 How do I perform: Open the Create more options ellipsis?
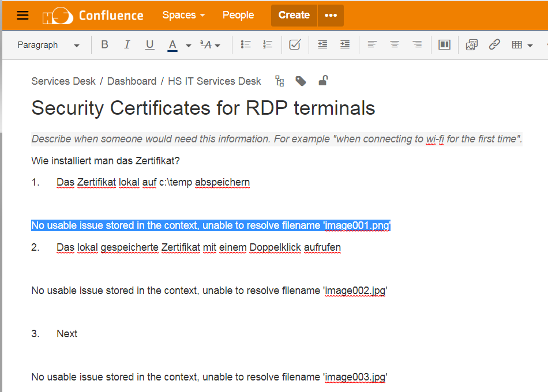[x=331, y=15]
